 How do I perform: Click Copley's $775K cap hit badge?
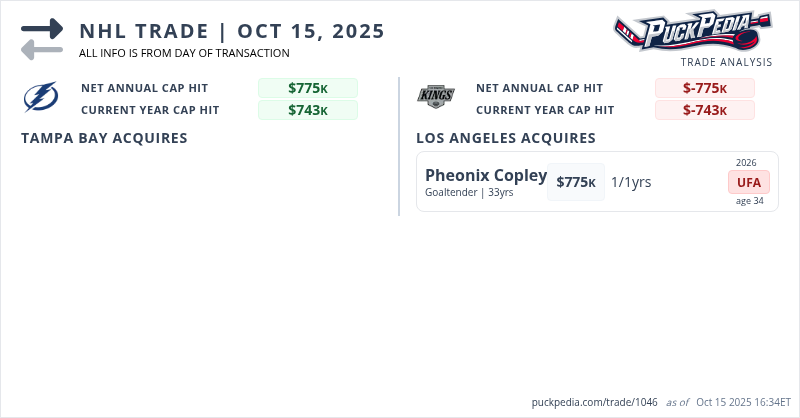point(576,182)
